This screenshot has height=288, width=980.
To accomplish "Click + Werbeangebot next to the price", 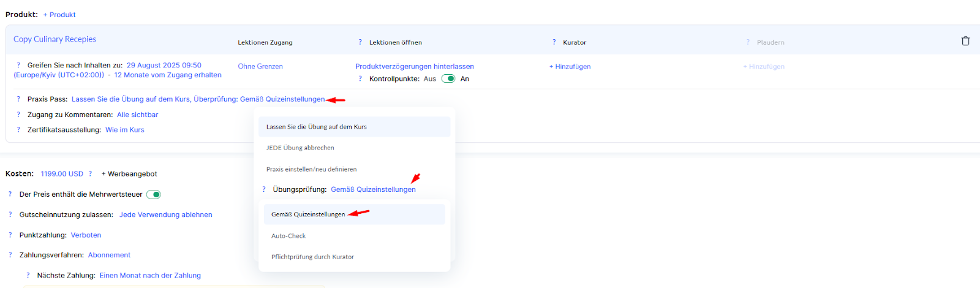I will click(x=129, y=174).
